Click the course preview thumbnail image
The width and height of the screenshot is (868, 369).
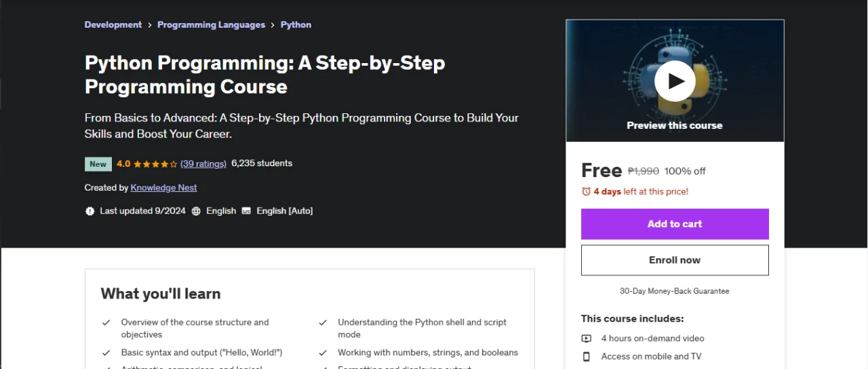point(675,81)
